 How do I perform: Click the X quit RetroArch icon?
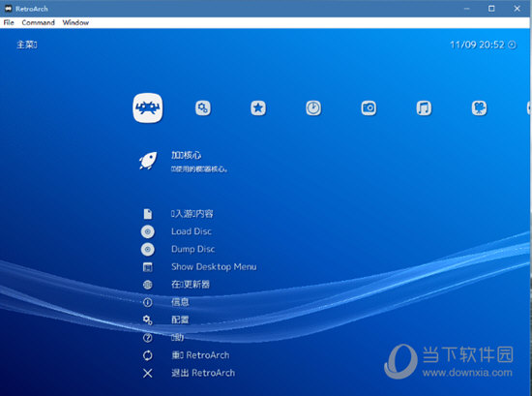[148, 373]
